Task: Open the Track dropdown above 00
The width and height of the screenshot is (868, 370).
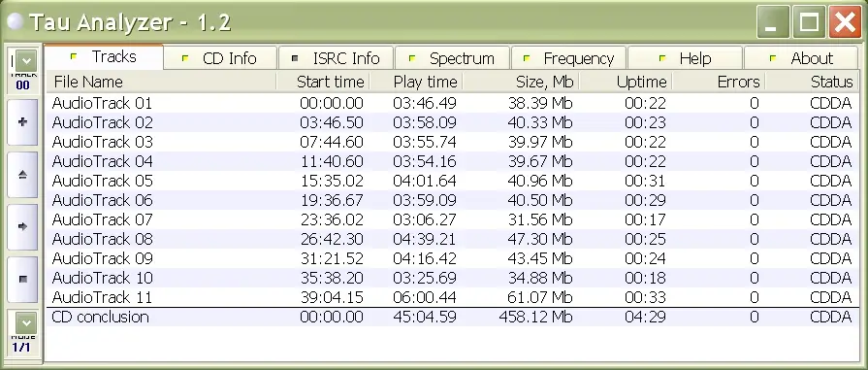Action: coord(25,60)
